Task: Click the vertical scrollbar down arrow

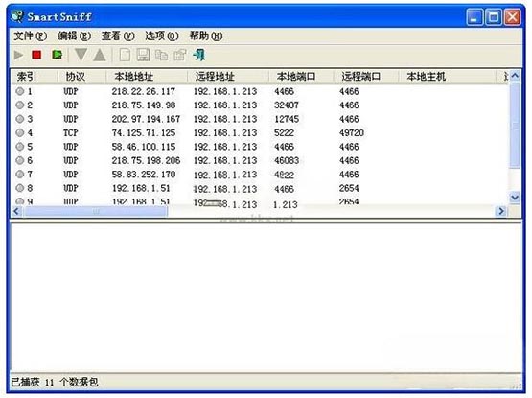Action: click(515, 198)
